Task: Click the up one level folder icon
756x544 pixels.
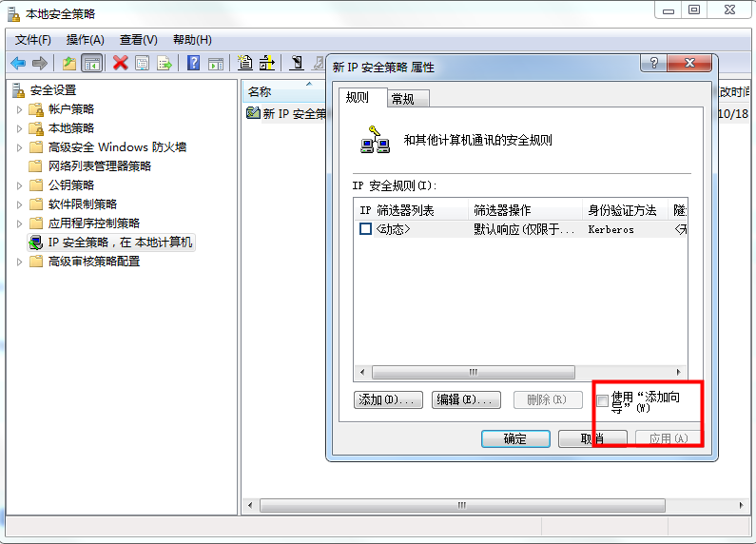Action: click(x=69, y=63)
